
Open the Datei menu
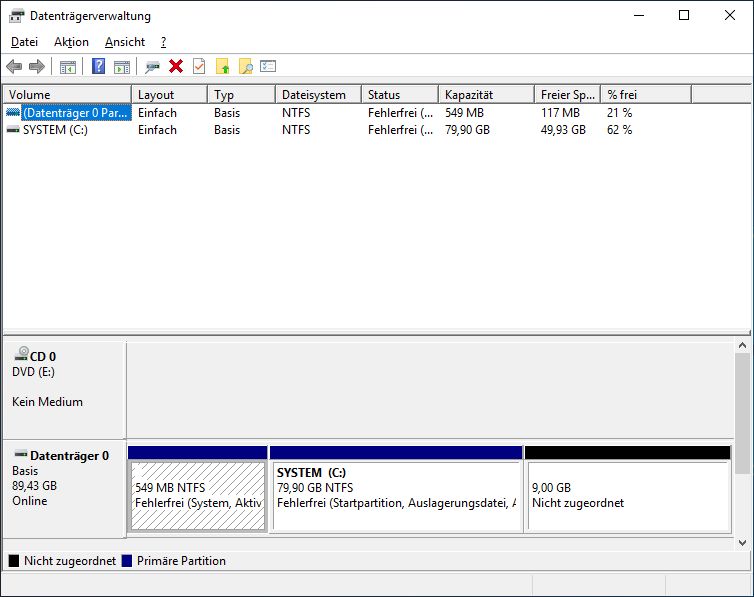coord(24,42)
